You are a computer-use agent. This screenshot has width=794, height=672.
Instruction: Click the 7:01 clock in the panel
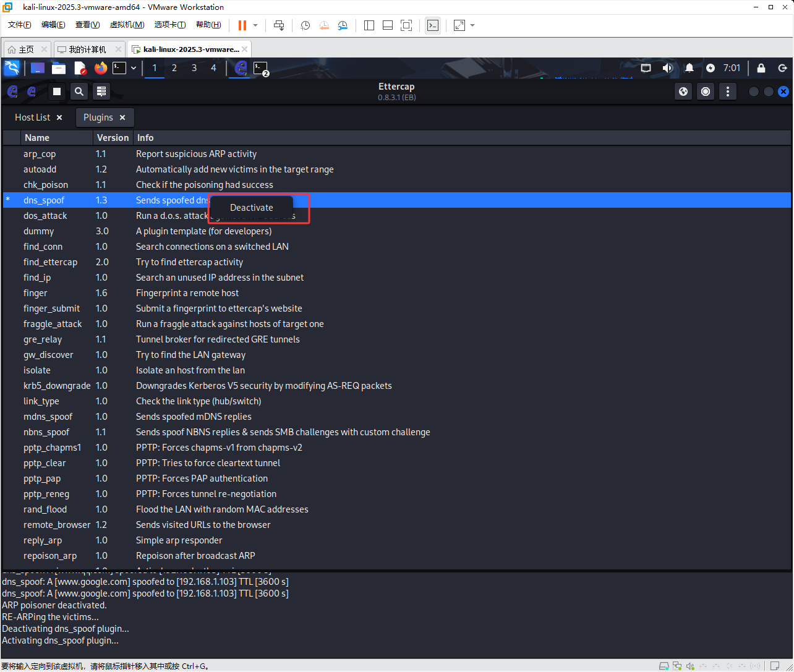click(x=732, y=68)
